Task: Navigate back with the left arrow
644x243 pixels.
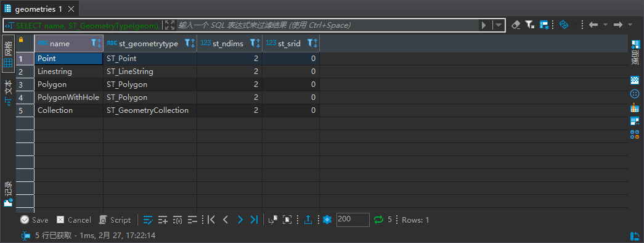Action: pos(593,25)
